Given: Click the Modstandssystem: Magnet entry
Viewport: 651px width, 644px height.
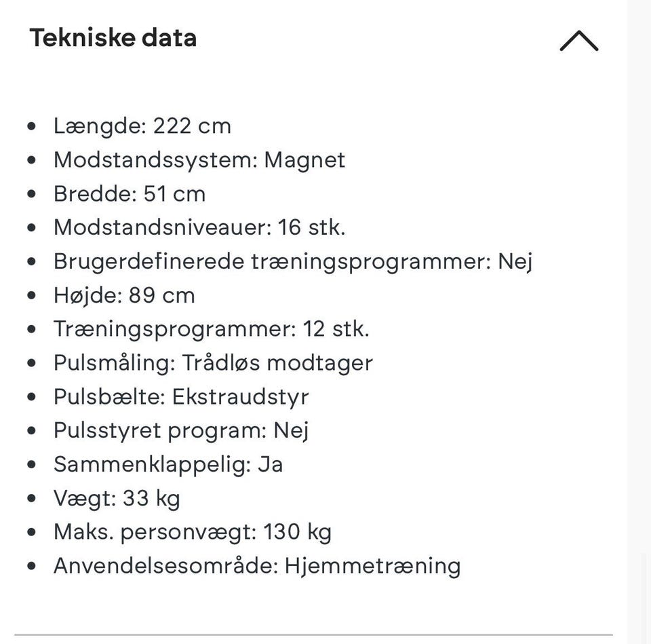Looking at the screenshot, I should [x=199, y=160].
